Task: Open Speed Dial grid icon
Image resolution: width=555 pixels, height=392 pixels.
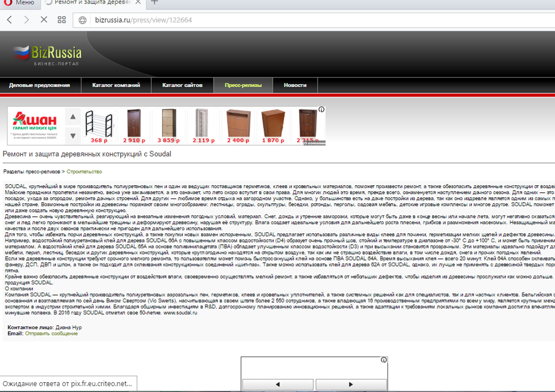Action: pyautogui.click(x=62, y=20)
